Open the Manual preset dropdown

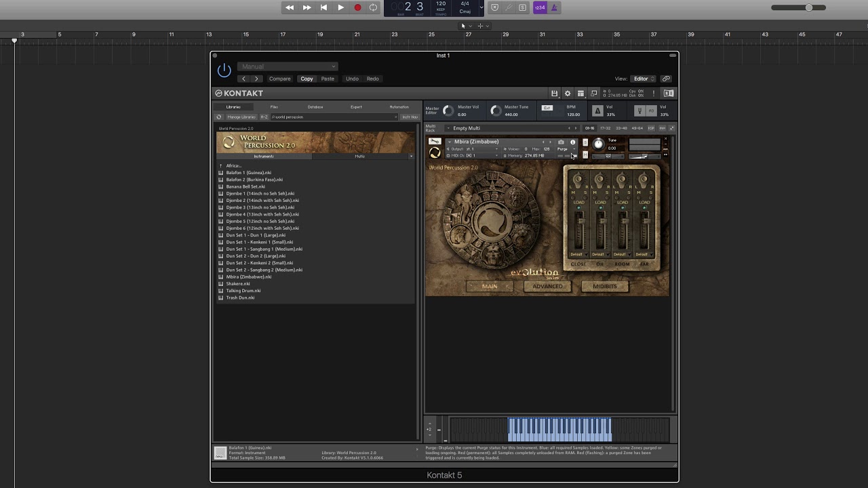[x=288, y=66]
